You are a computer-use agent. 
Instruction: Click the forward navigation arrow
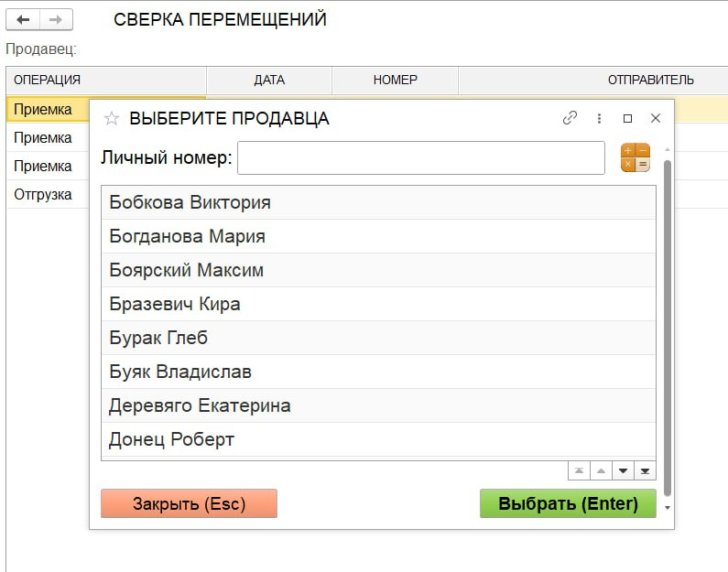pos(55,19)
